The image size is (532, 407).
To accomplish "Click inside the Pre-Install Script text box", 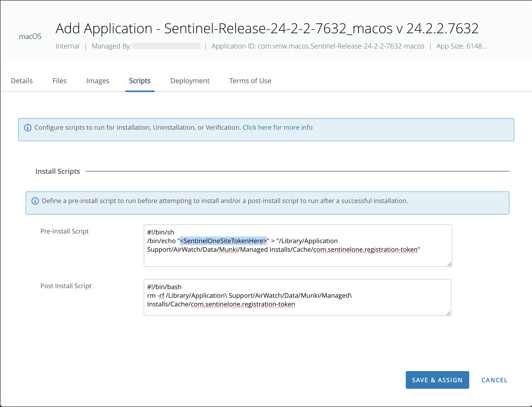I will click(298, 246).
